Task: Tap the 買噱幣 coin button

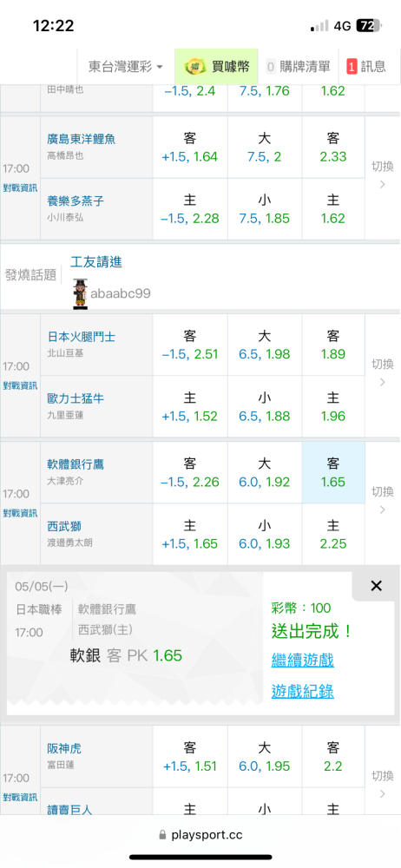Action: (x=217, y=67)
